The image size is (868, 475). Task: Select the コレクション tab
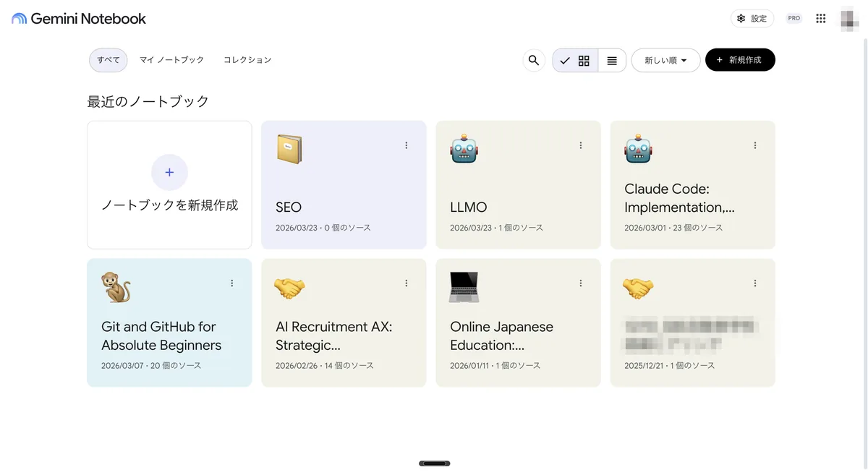click(247, 60)
